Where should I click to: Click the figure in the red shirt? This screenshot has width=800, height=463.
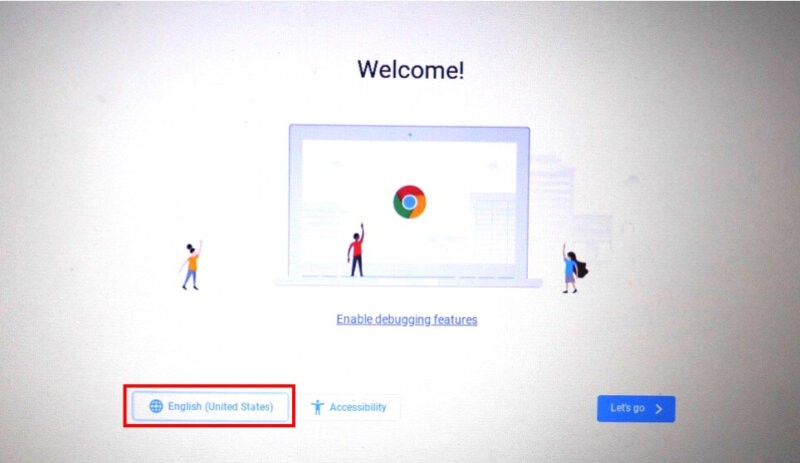pyautogui.click(x=356, y=250)
